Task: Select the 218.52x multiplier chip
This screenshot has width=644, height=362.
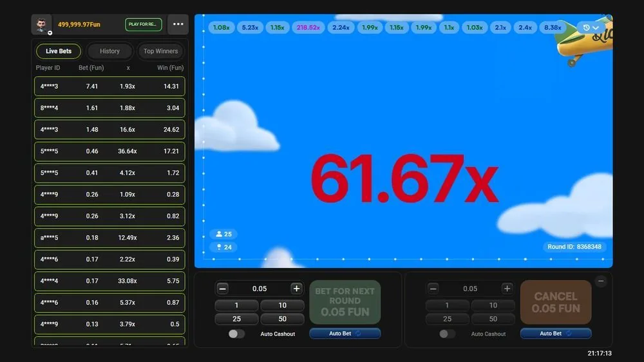Action: click(x=308, y=28)
